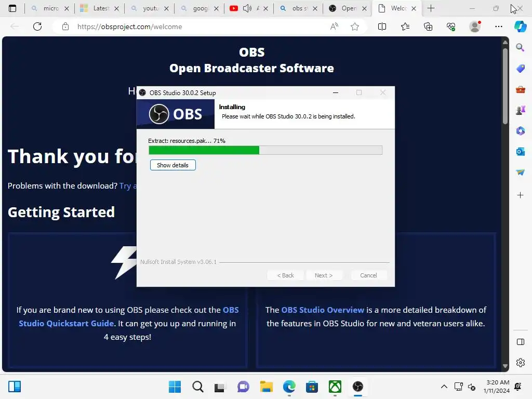Open the Copilot sidebar icon
Image resolution: width=532 pixels, height=399 pixels.
520,26
